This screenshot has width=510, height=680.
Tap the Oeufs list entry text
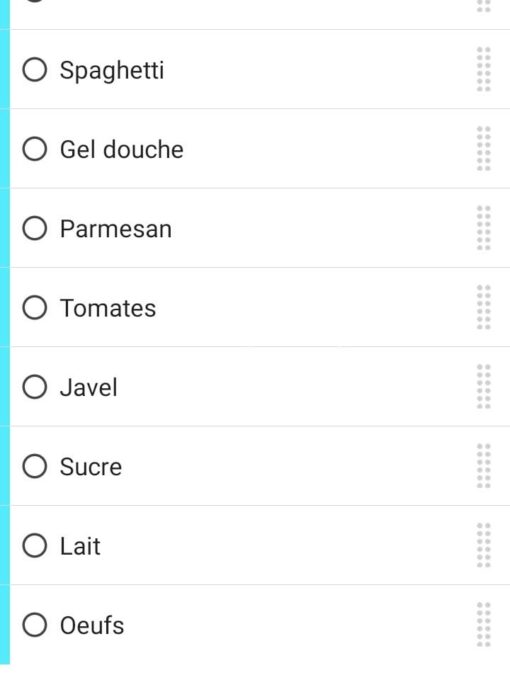click(x=92, y=625)
